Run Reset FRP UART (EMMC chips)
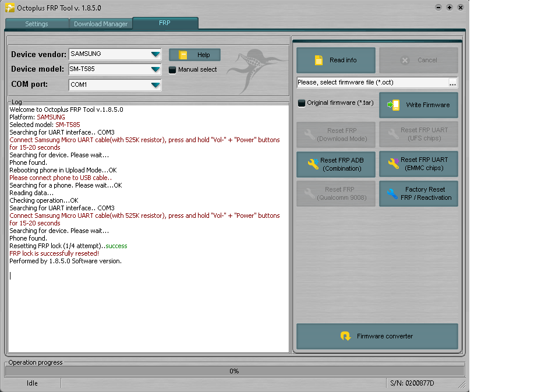The width and height of the screenshot is (559, 392). point(419,164)
